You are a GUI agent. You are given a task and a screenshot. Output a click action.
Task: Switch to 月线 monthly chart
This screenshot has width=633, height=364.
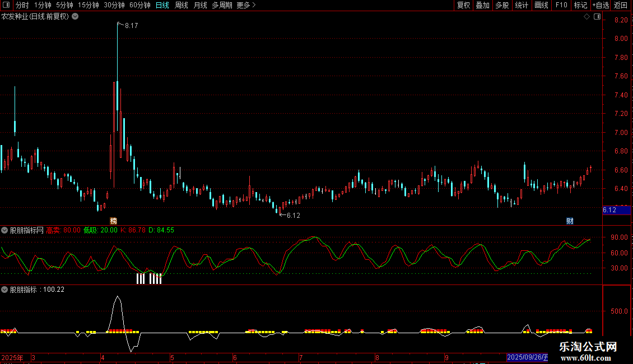[x=200, y=5]
